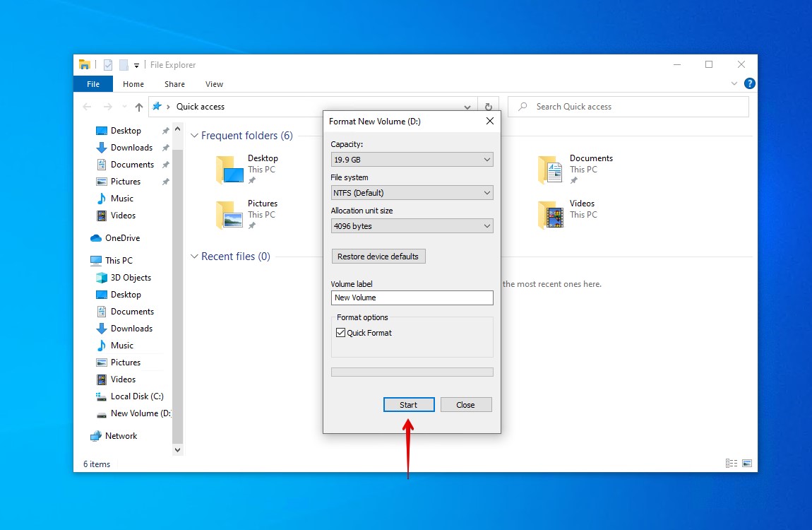Collapse the Frequent folders section
The height and width of the screenshot is (530, 812).
194,136
